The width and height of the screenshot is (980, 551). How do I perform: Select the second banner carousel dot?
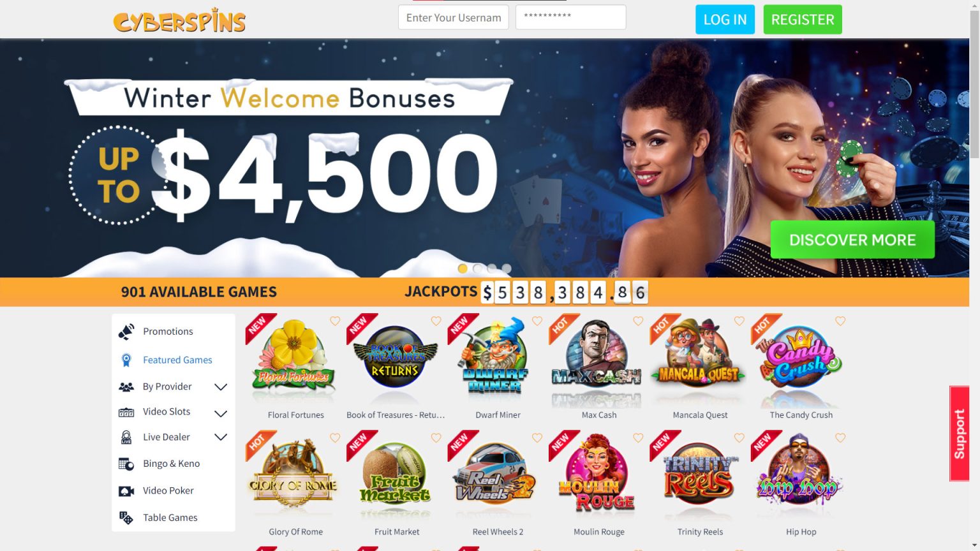[477, 268]
